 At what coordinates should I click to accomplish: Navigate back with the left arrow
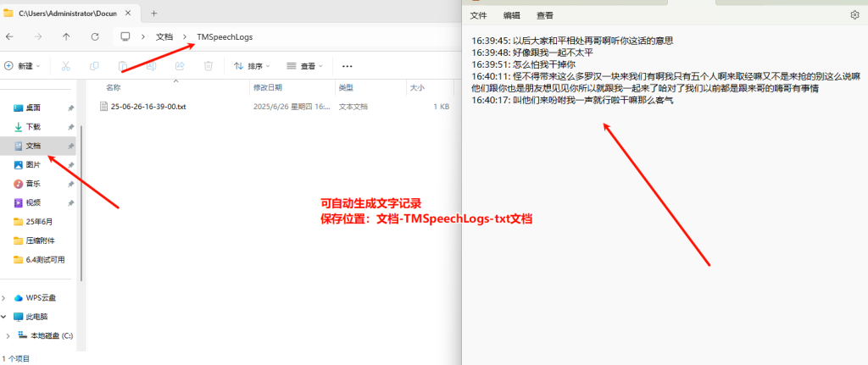(x=9, y=36)
